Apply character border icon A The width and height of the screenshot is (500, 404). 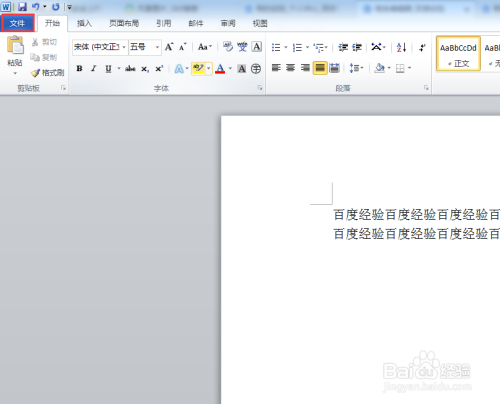(x=257, y=47)
